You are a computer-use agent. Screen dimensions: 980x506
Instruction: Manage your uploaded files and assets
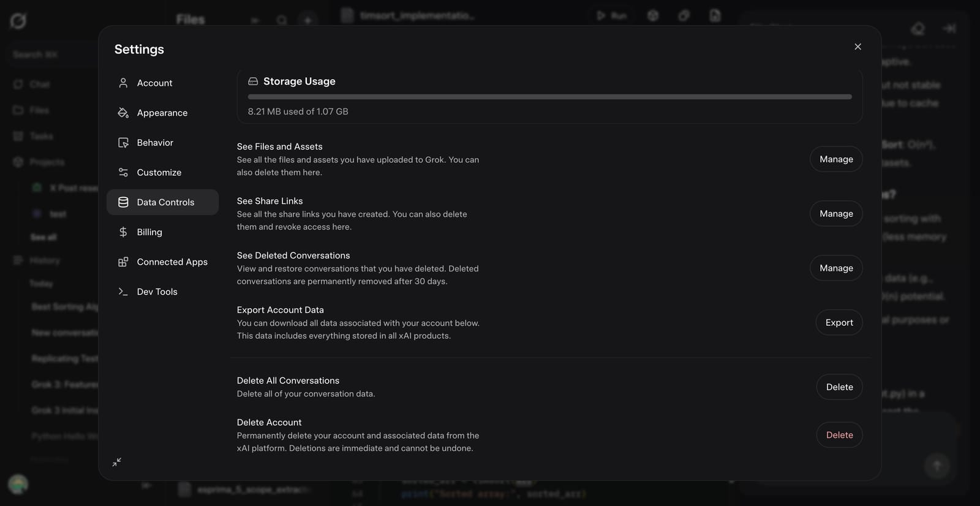[836, 159]
